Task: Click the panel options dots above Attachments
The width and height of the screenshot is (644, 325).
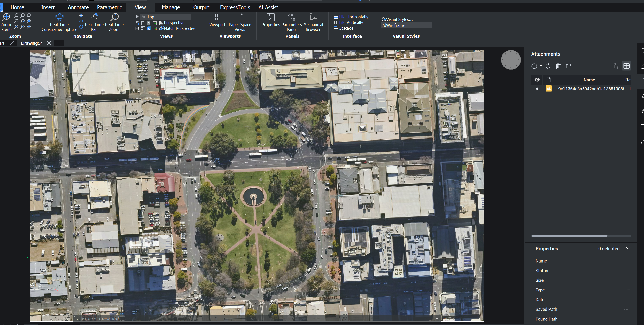Action: [x=586, y=41]
